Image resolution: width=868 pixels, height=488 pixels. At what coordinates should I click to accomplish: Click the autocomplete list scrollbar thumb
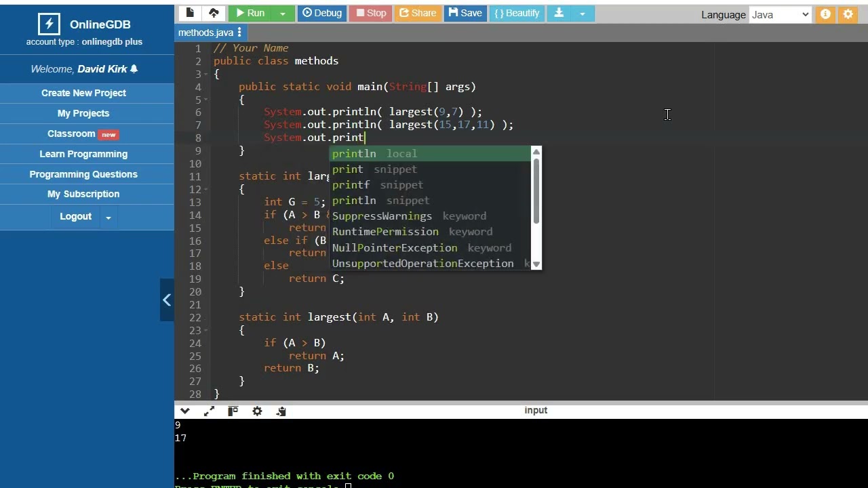coord(536,191)
